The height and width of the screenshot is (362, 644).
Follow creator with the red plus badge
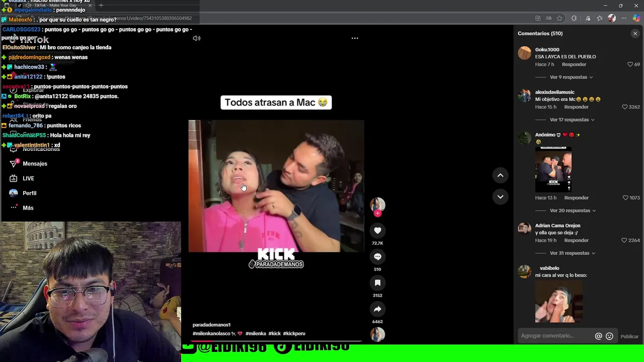coord(377,213)
